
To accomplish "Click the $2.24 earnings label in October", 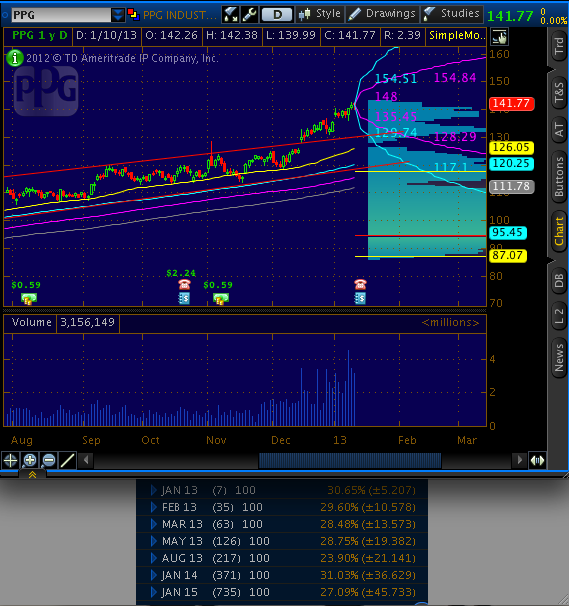I will (x=181, y=273).
